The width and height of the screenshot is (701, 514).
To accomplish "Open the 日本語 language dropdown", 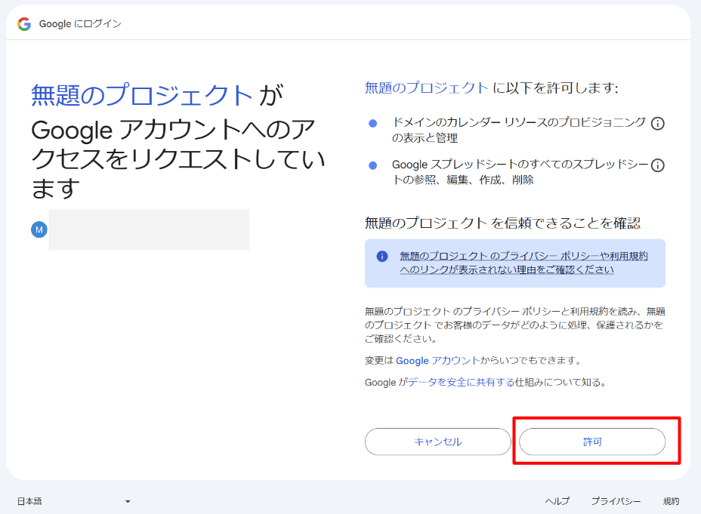I will coord(74,501).
